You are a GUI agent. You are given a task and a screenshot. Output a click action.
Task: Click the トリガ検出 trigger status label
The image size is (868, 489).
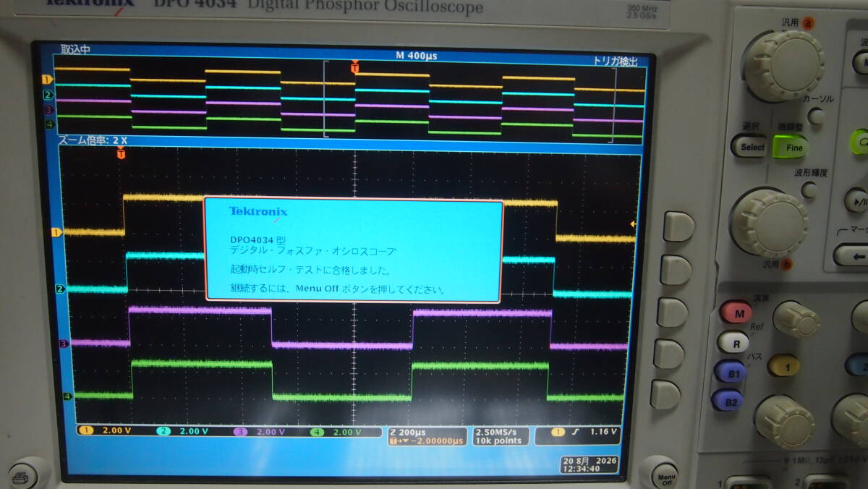tap(614, 61)
